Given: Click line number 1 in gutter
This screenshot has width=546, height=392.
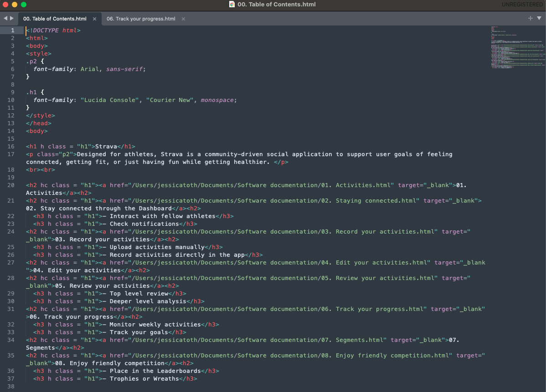Looking at the screenshot, I should pos(13,30).
